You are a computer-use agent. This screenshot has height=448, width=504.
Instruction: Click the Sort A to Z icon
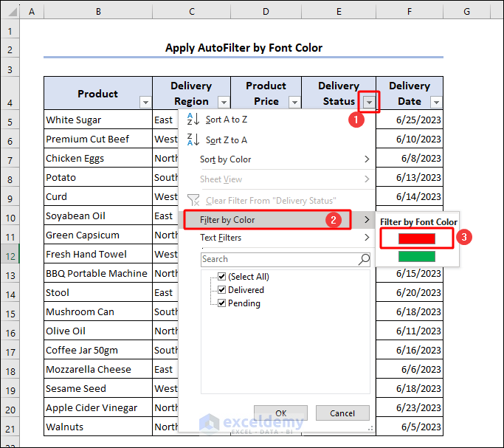[193, 120]
